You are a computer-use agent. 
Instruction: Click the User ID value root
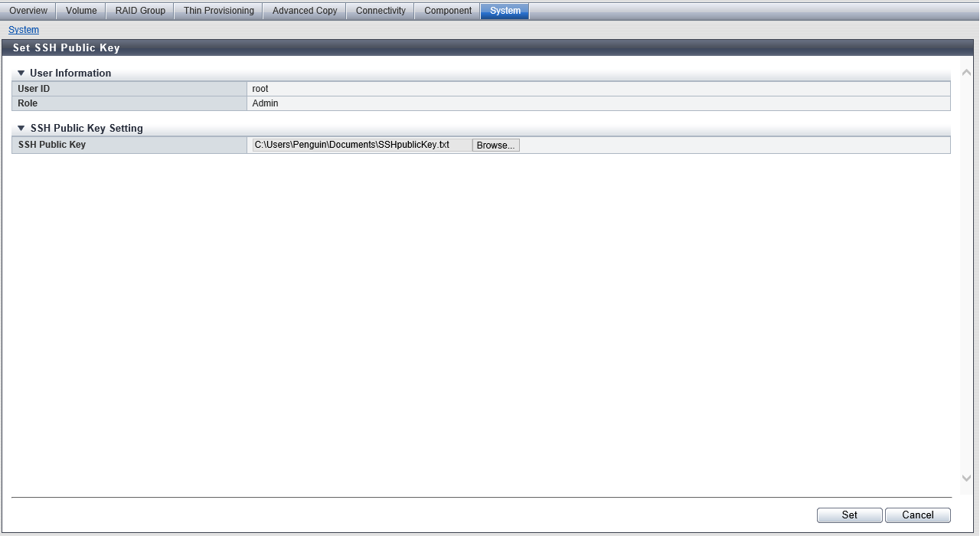[x=260, y=89]
